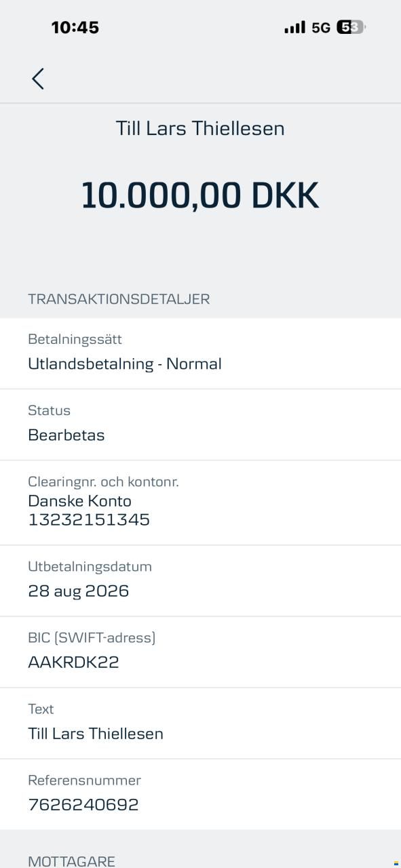The width and height of the screenshot is (401, 868).
Task: Tap the 5G network indicator
Action: (x=321, y=28)
